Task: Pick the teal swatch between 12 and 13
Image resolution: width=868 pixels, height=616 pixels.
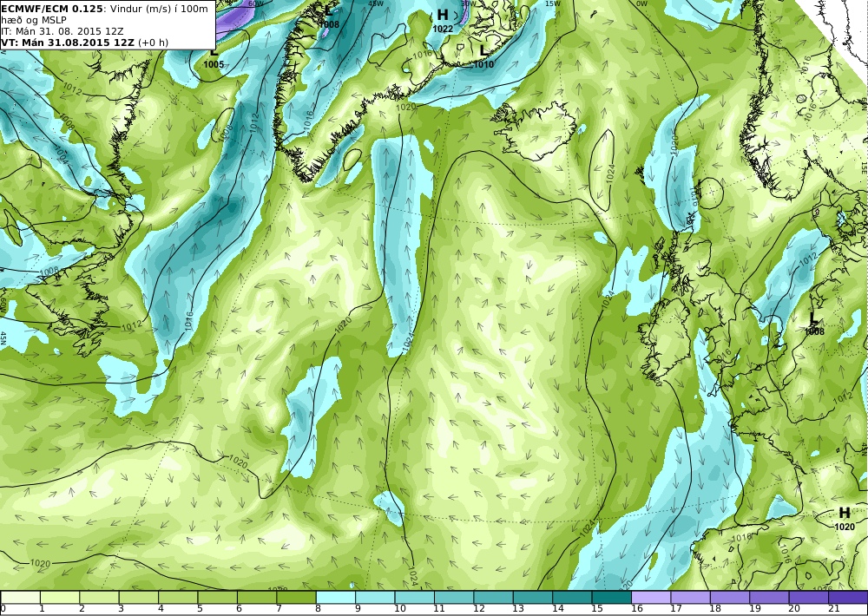Action: pos(493,597)
